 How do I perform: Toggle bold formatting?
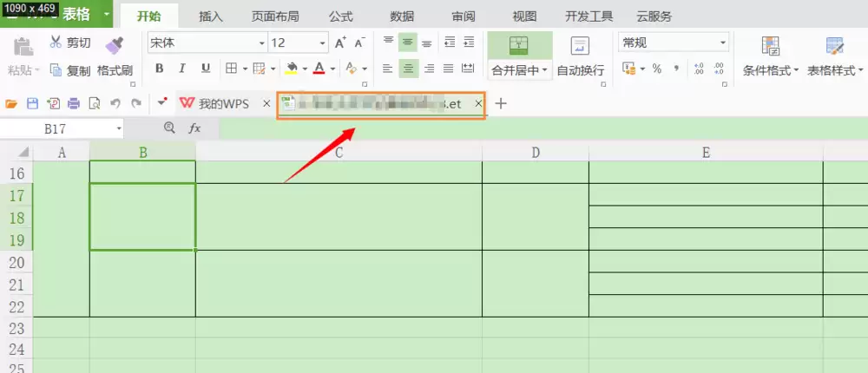click(160, 69)
